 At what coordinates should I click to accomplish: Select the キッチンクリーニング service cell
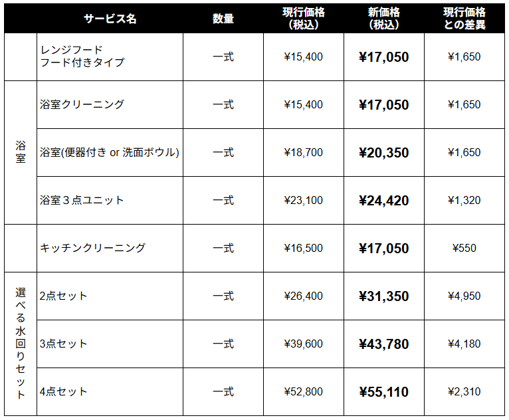[x=92, y=248]
